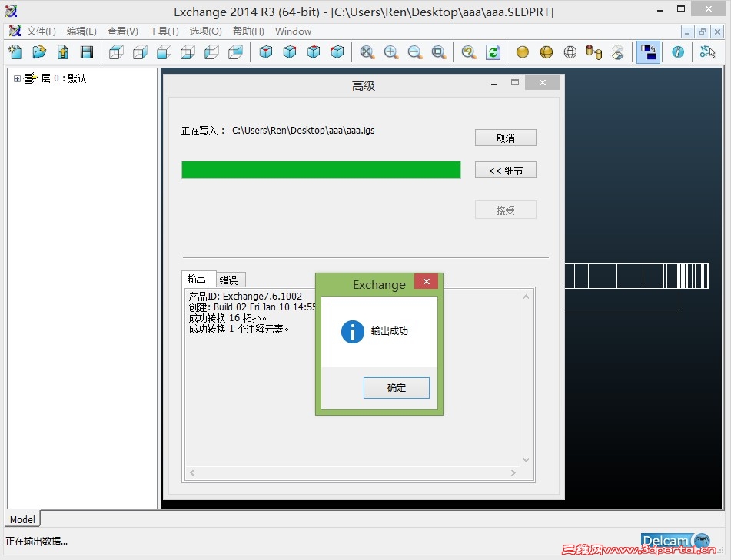Viewport: 731px width, 560px height.
Task: Click the Exchange application icon in title bar
Action: click(12, 12)
